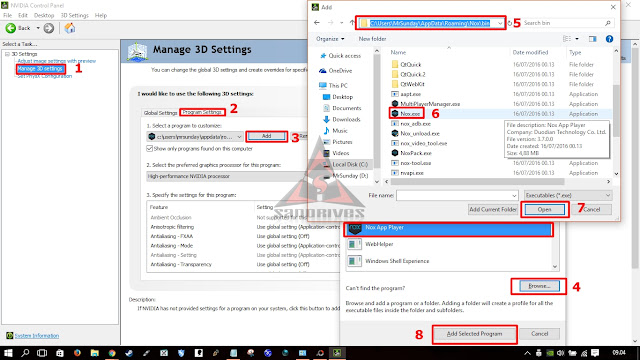Screen dimensions: 640x360
Task: Open the change view dropdown arrow
Action: tap(577, 39)
